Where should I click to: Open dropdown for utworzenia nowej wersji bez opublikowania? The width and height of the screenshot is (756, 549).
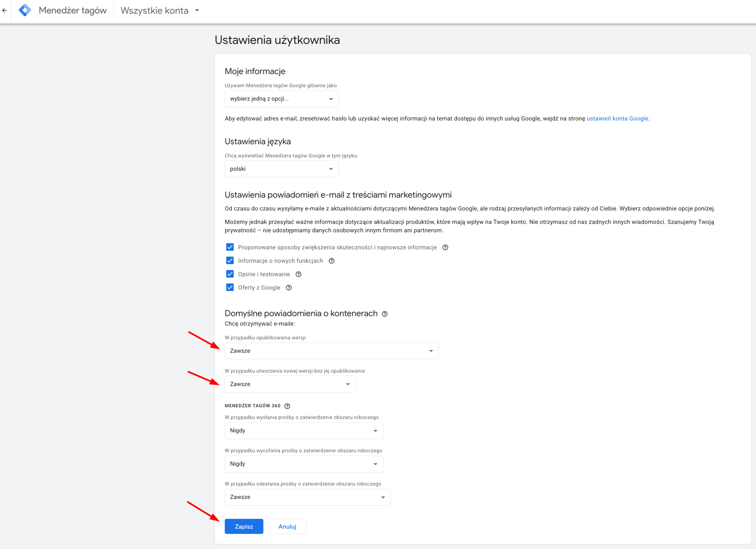(290, 384)
